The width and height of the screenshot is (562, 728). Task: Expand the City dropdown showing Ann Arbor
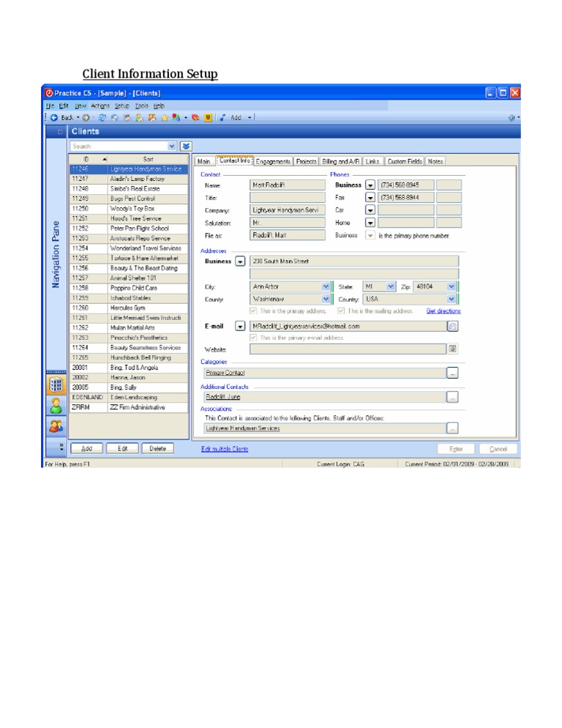click(x=326, y=287)
